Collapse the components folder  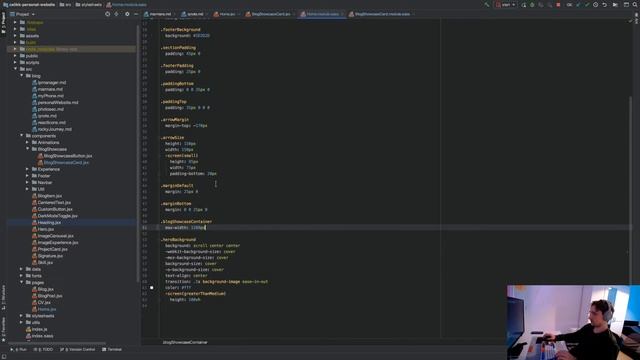point(22,136)
